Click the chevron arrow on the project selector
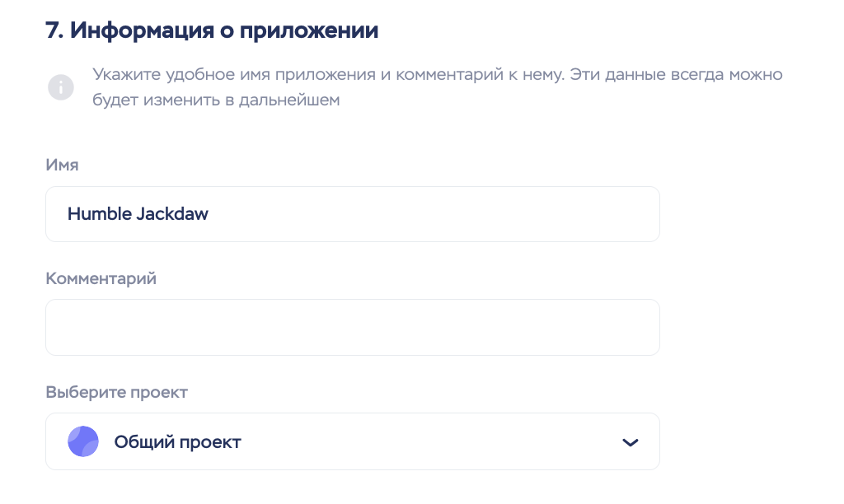This screenshot has width=844, height=504. [630, 441]
